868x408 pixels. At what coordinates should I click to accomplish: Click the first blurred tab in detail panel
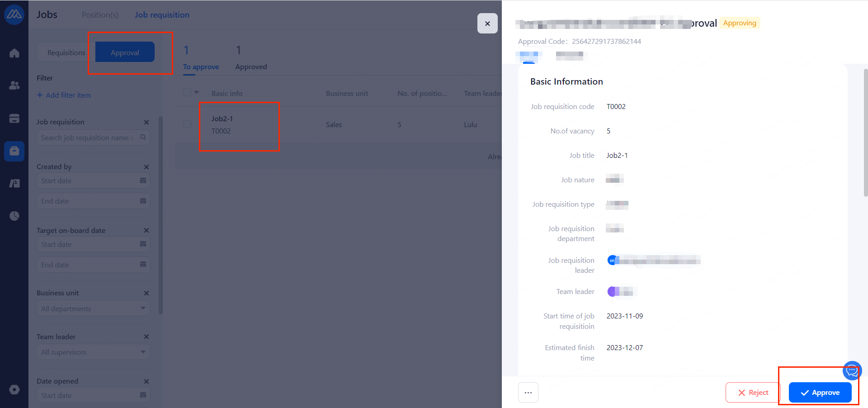528,56
